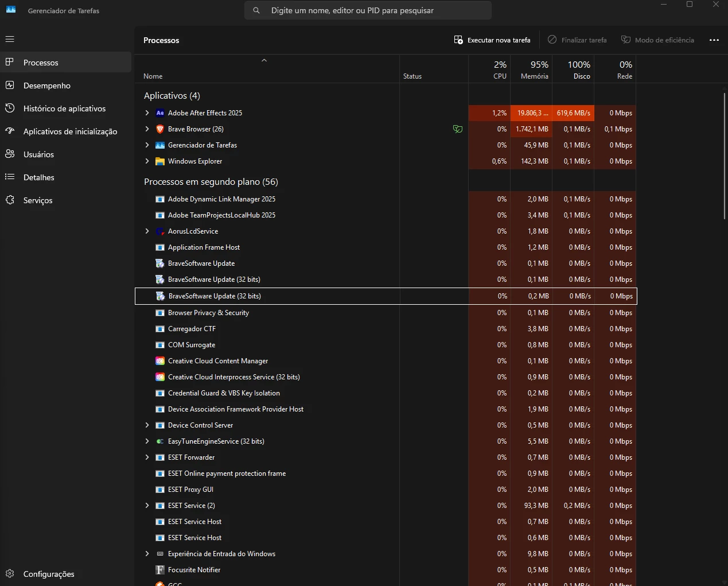Image resolution: width=728 pixels, height=586 pixels.
Task: Go to Aplicativos de inicialização
Action: [x=66, y=131]
